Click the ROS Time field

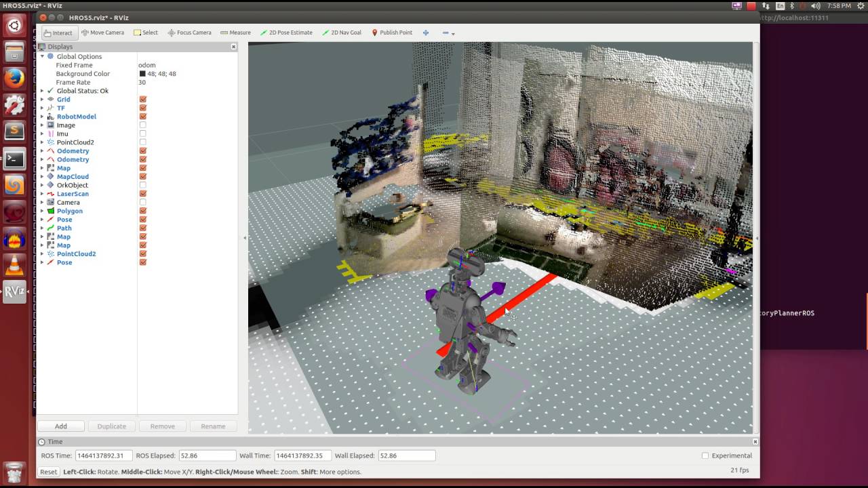pyautogui.click(x=104, y=455)
